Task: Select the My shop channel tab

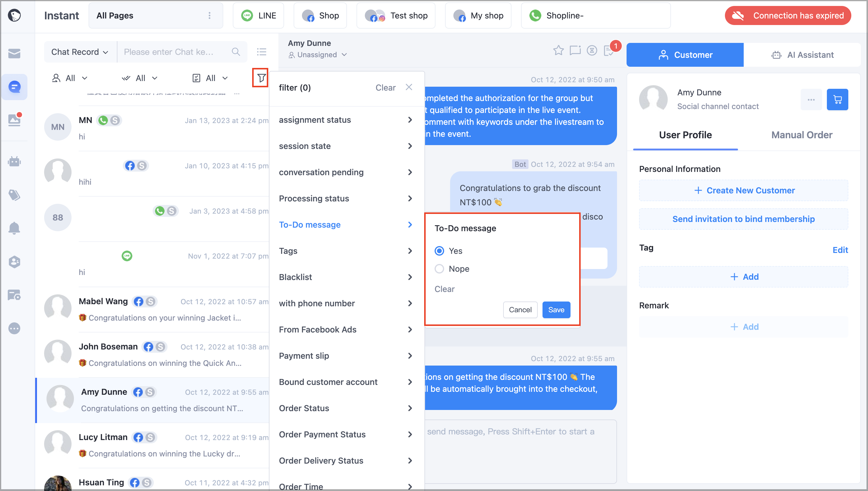Action: 478,15
